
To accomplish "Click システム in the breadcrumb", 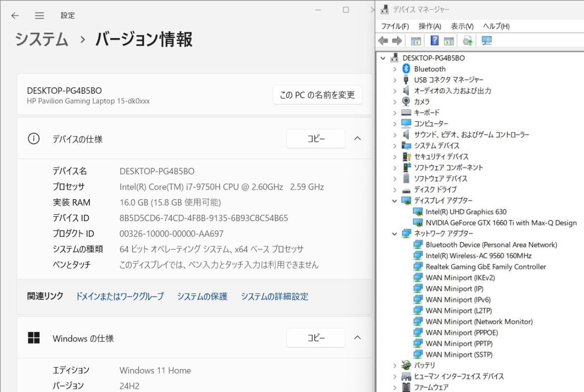I will click(x=42, y=39).
